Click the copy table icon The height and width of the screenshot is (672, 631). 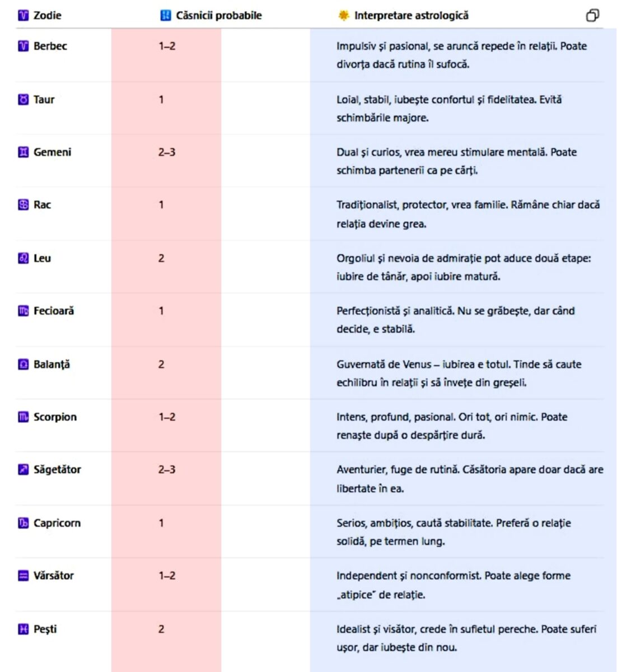pyautogui.click(x=592, y=16)
